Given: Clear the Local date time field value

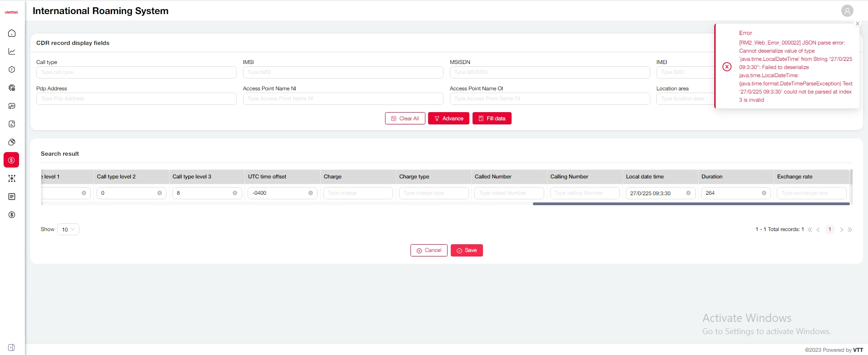Looking at the screenshot, I should tap(688, 193).
